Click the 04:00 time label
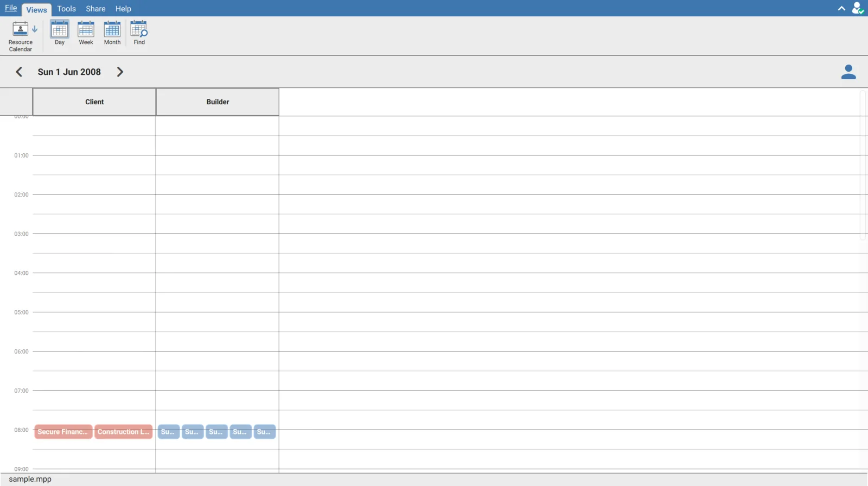Image resolution: width=868 pixels, height=486 pixels. click(x=21, y=273)
